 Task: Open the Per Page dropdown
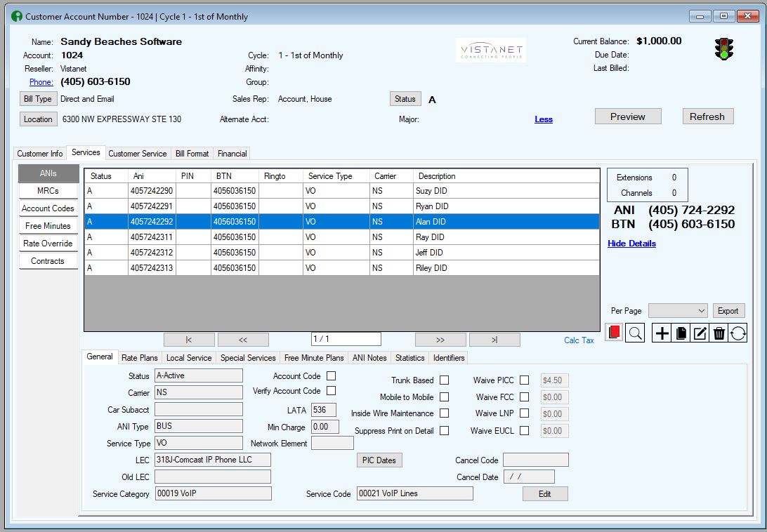(x=678, y=310)
